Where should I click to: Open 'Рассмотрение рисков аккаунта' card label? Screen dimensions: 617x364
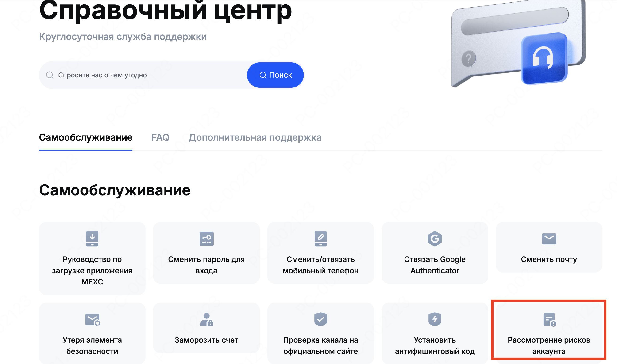[x=549, y=346]
